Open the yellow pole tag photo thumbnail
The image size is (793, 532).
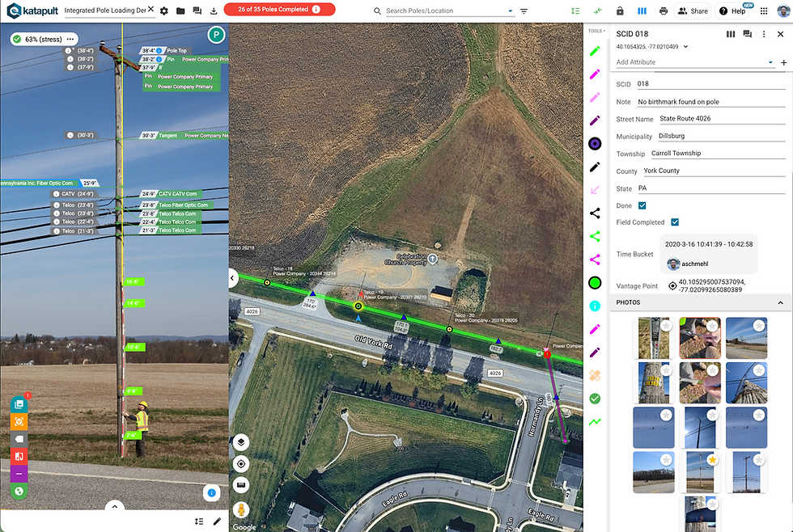coord(654,382)
